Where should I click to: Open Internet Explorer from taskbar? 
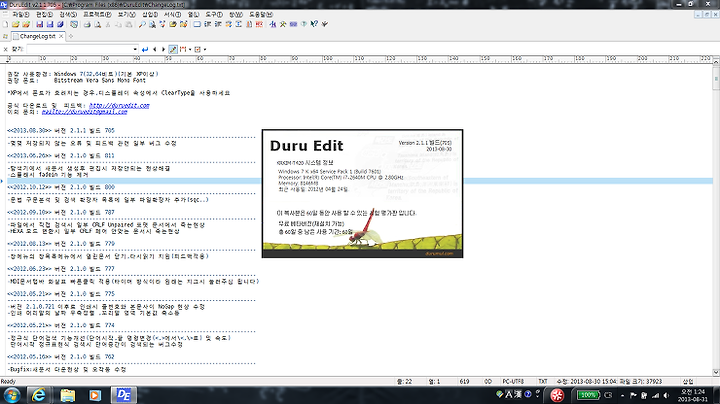click(x=39, y=395)
